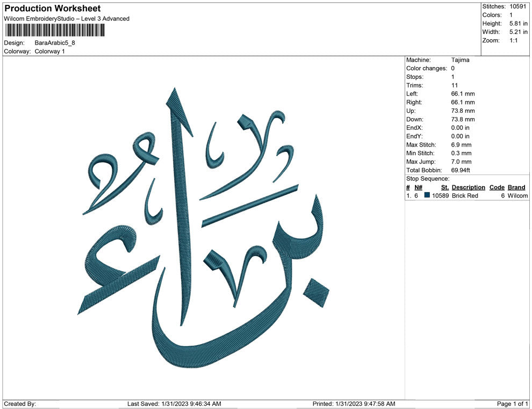The width and height of the screenshot is (532, 409).
Task: Click the 'St.' column header
Action: tap(445, 187)
